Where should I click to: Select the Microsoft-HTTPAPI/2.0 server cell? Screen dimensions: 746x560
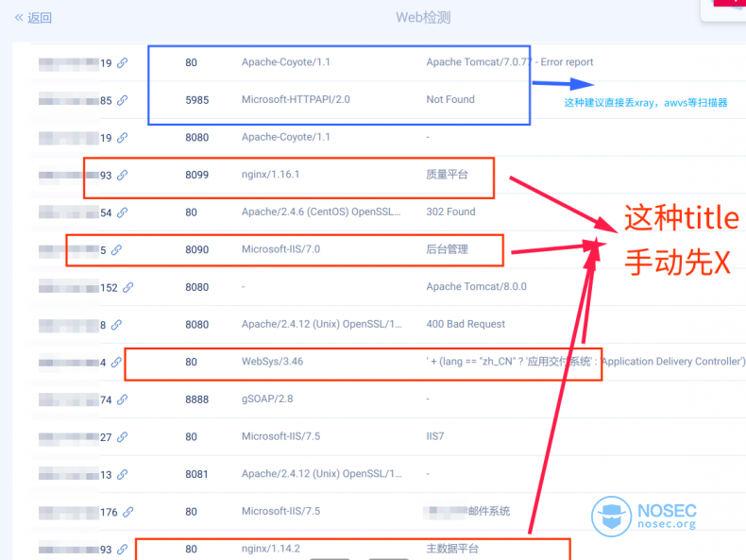[x=296, y=99]
